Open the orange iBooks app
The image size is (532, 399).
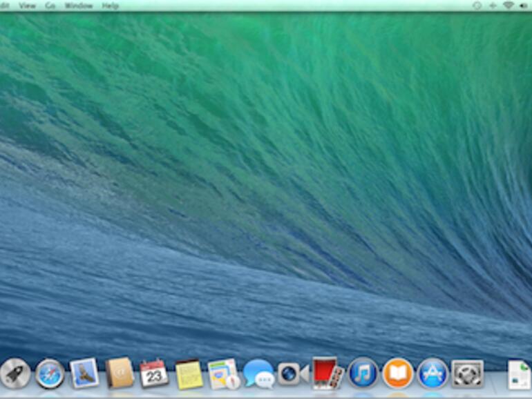[x=397, y=373]
